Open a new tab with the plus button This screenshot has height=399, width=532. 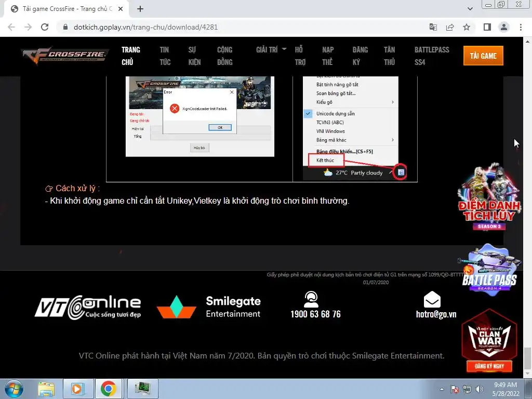point(140,9)
